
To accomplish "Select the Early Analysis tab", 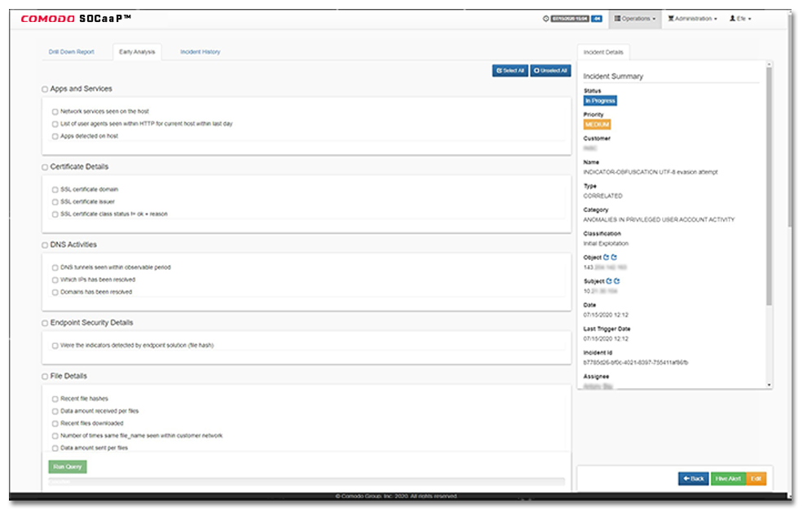I will coord(137,51).
